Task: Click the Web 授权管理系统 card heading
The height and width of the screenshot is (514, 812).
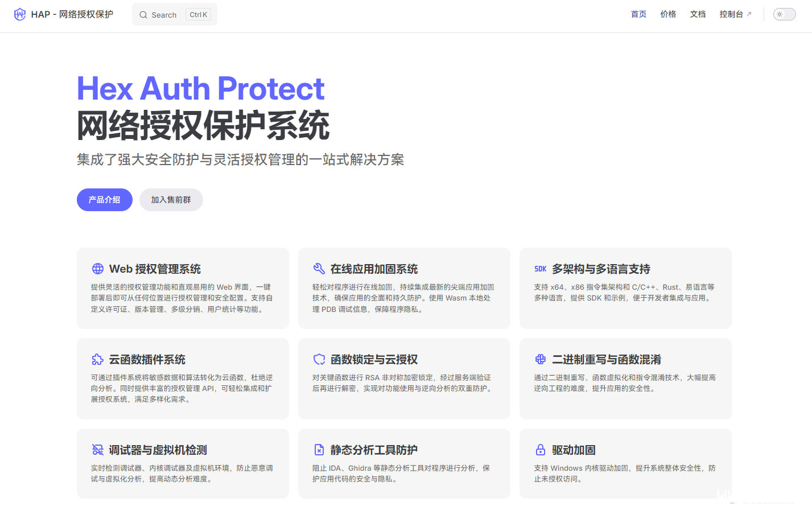Action: point(155,269)
